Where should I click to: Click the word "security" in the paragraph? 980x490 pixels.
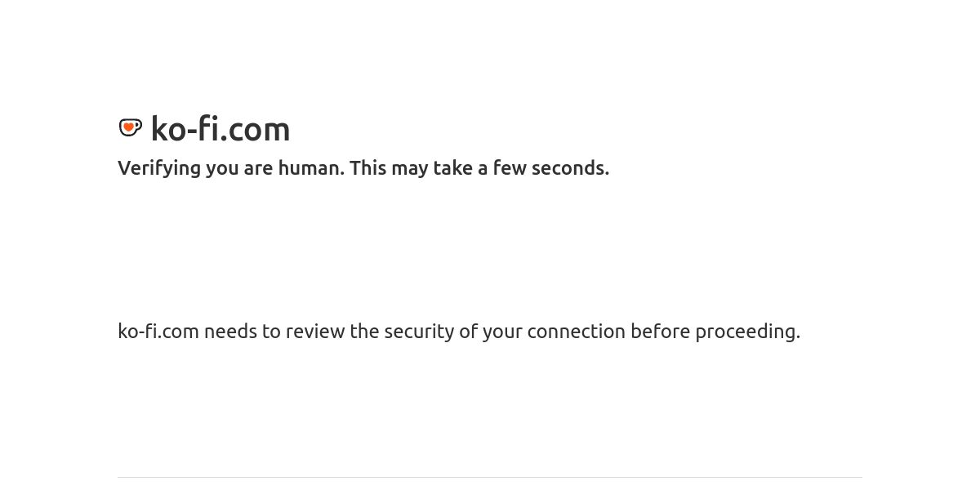coord(419,332)
